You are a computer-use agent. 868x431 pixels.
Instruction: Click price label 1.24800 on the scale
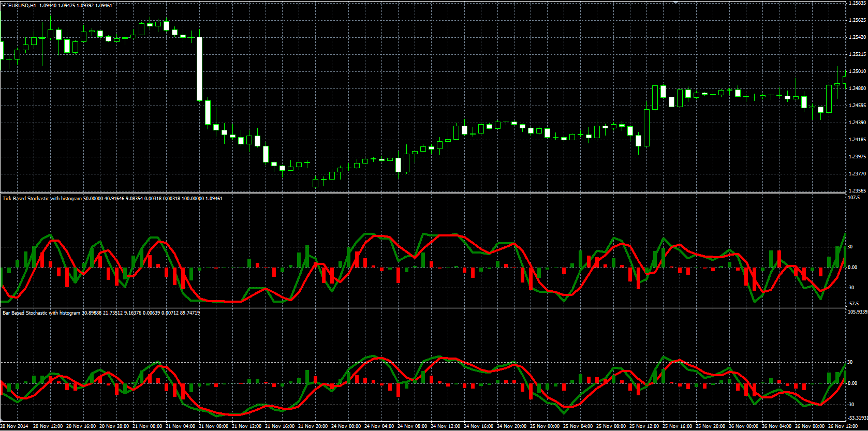[x=857, y=88]
